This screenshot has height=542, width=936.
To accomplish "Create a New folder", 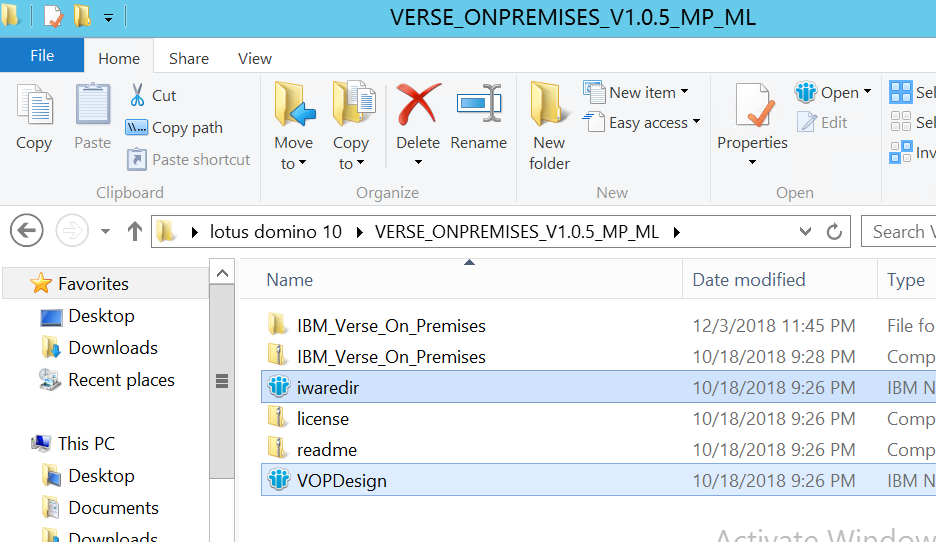I will pos(549,127).
